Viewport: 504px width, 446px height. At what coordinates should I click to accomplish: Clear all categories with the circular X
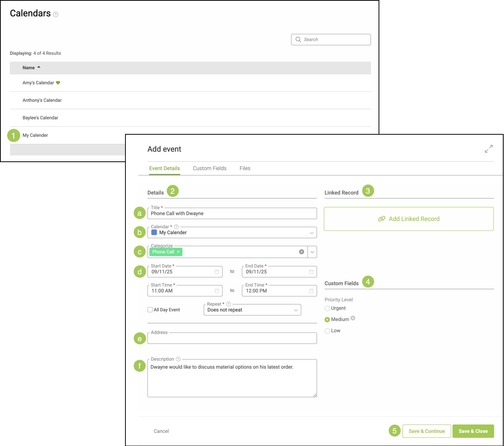[x=301, y=252]
